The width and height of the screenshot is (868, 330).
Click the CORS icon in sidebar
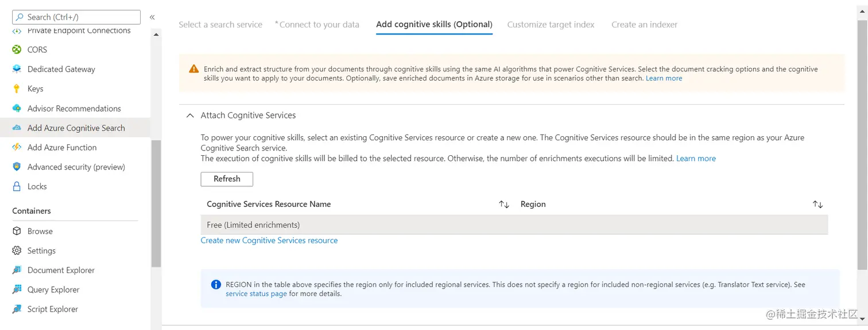click(x=17, y=49)
